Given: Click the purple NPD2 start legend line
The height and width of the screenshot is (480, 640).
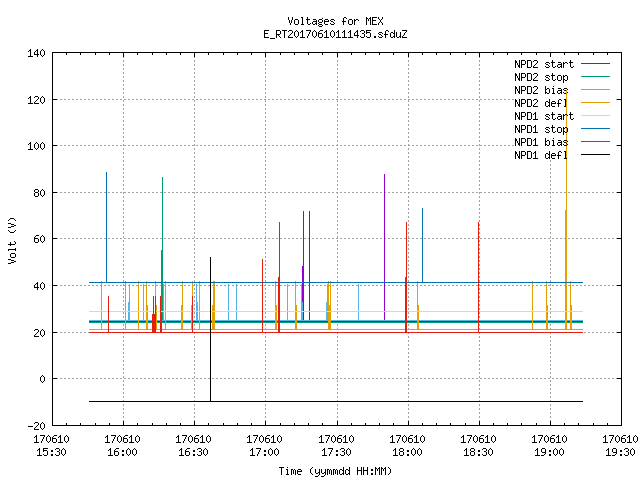Looking at the screenshot, I should coord(595,64).
